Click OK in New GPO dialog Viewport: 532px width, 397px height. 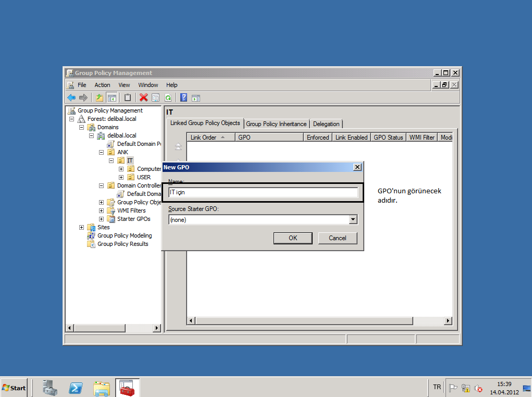(x=293, y=238)
